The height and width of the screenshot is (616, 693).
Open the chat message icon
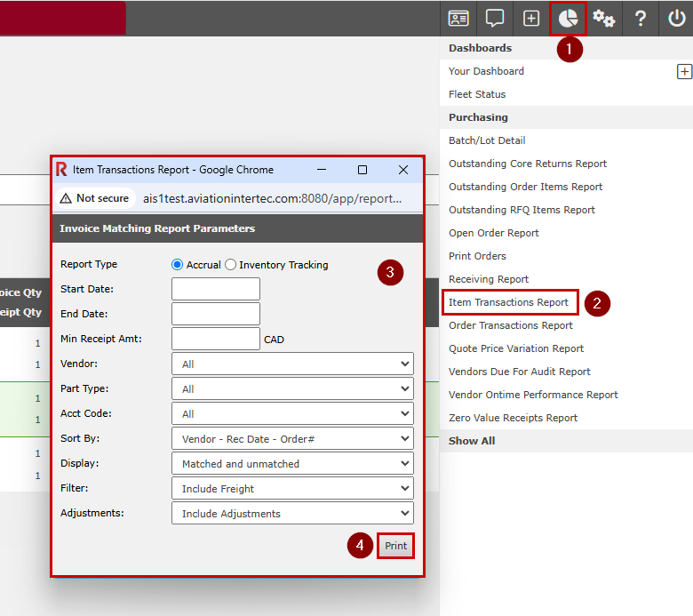495,19
